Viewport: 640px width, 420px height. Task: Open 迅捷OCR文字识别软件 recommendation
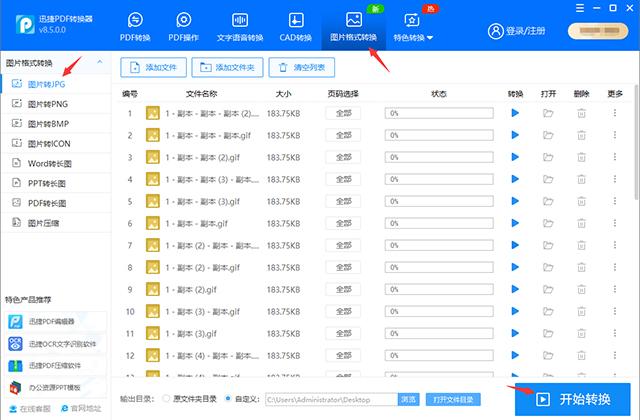coord(56,344)
